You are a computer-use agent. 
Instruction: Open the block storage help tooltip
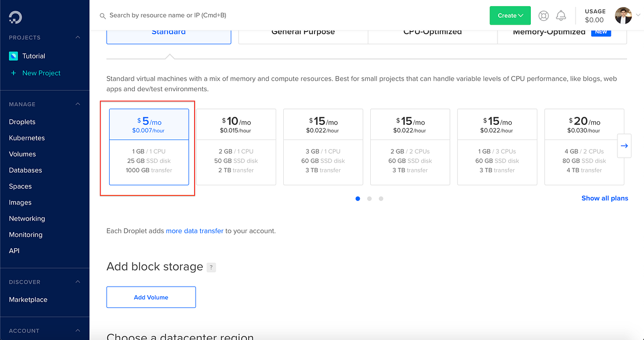[x=211, y=267]
